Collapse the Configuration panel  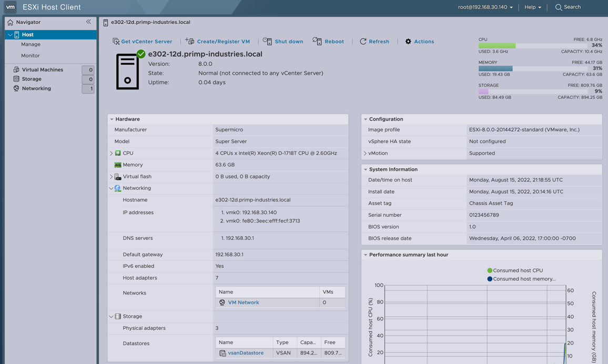[x=365, y=119]
